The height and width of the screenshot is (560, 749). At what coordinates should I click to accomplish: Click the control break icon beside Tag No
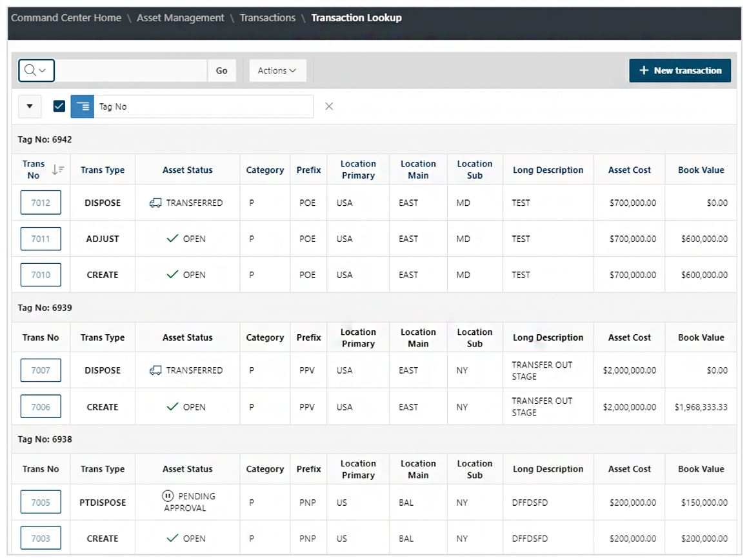click(x=83, y=106)
